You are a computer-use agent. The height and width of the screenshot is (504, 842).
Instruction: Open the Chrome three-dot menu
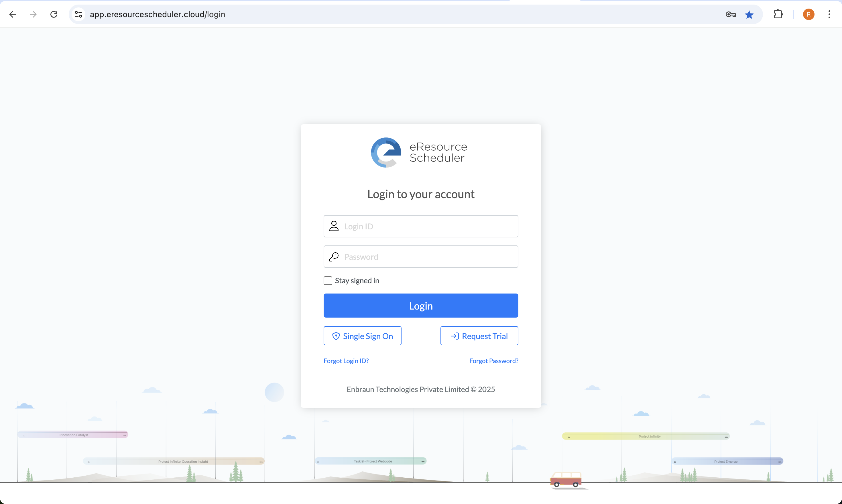point(829,14)
